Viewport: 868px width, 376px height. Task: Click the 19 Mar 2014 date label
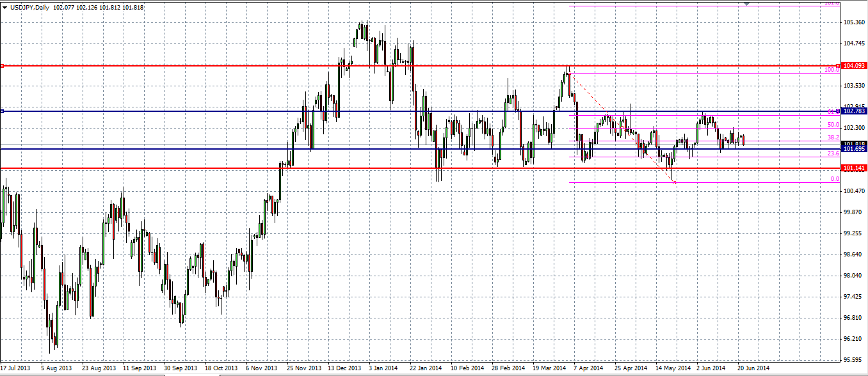[549, 369]
